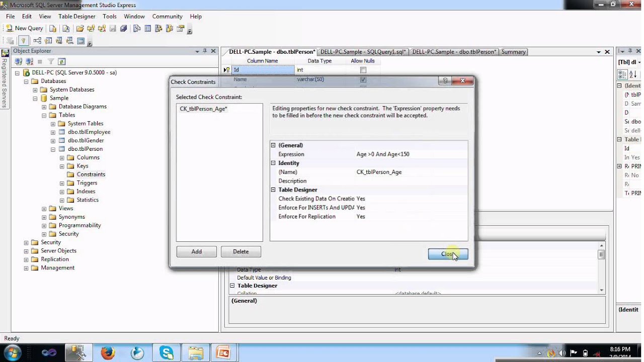This screenshot has width=644, height=362.
Task: Open Firefox from the taskbar
Action: (x=108, y=353)
